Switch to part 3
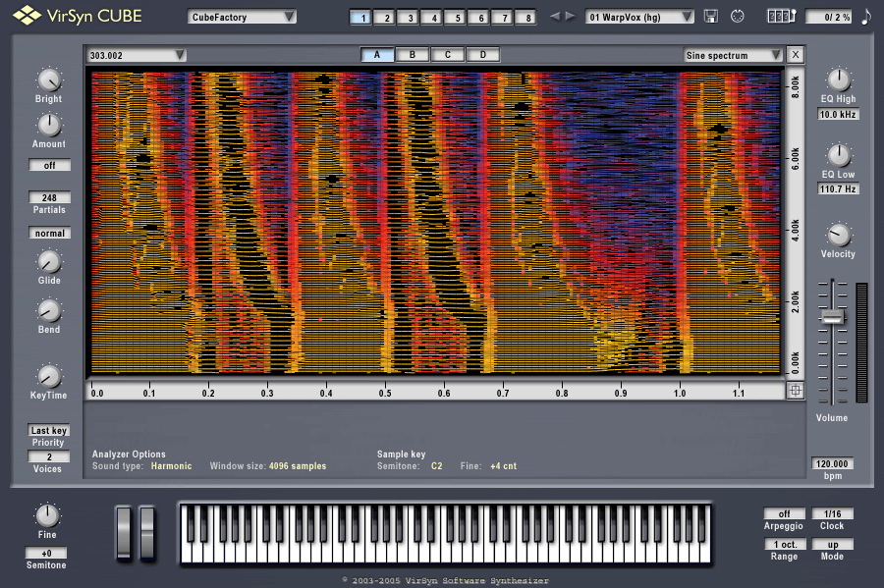The image size is (884, 588). click(x=410, y=18)
